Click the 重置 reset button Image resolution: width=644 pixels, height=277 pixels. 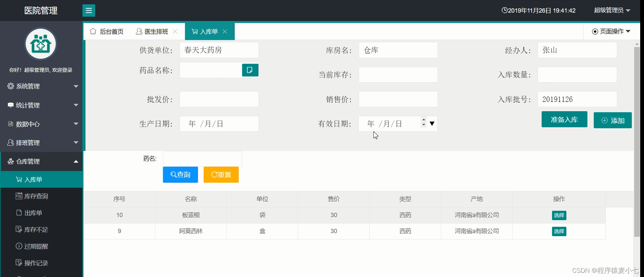pyautogui.click(x=221, y=175)
